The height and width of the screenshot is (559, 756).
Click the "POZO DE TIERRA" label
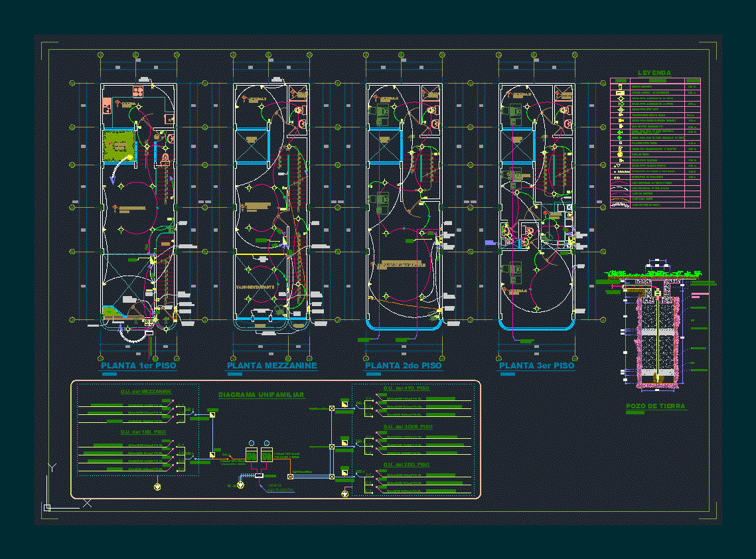[655, 406]
